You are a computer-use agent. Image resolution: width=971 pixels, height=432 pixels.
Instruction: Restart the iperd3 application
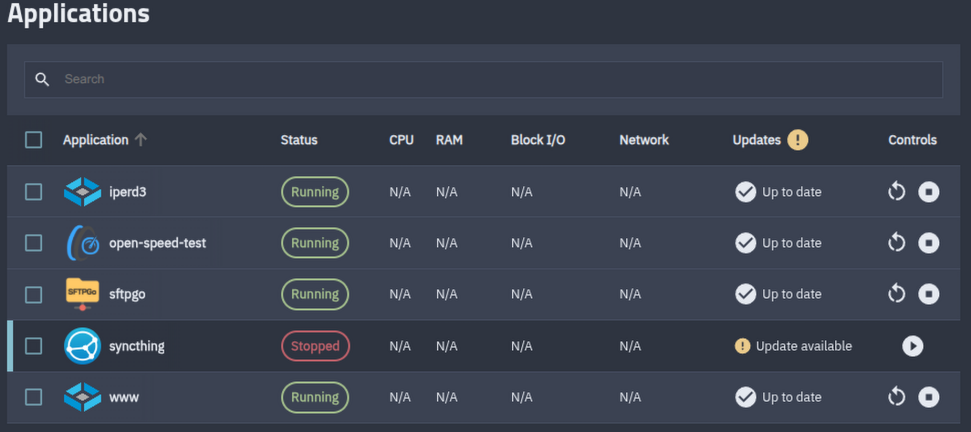click(x=897, y=191)
